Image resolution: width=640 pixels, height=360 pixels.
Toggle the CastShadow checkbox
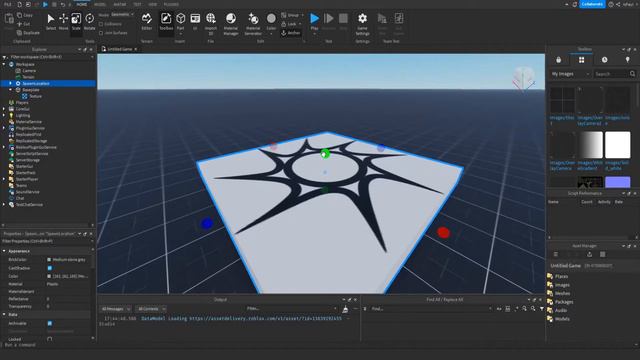pos(50,268)
